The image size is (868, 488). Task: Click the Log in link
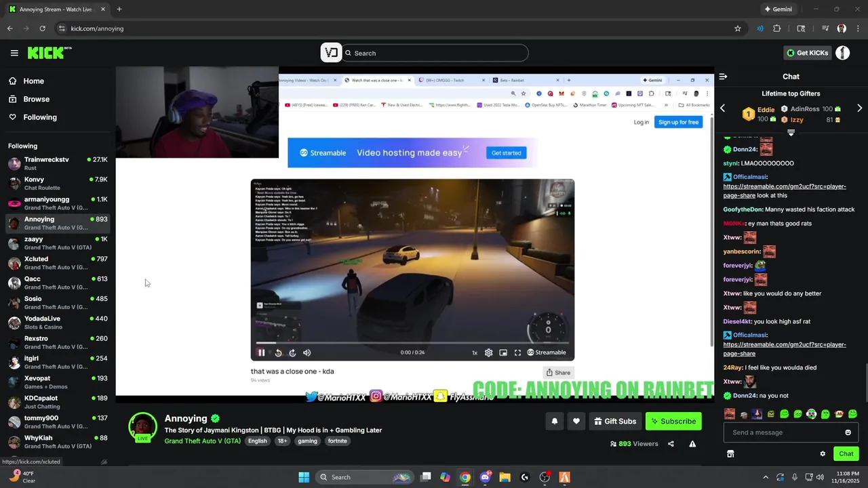point(641,122)
